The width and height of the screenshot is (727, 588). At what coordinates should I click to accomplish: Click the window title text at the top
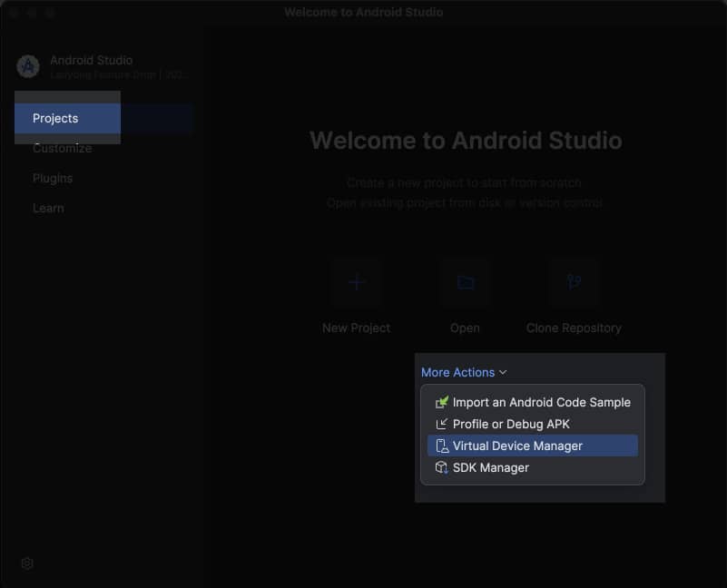click(363, 12)
